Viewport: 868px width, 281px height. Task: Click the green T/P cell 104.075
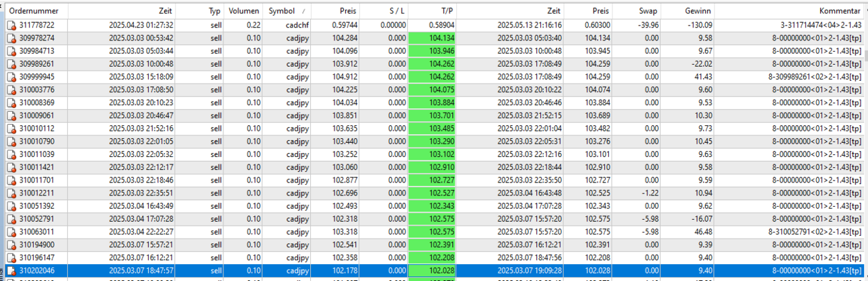click(433, 90)
